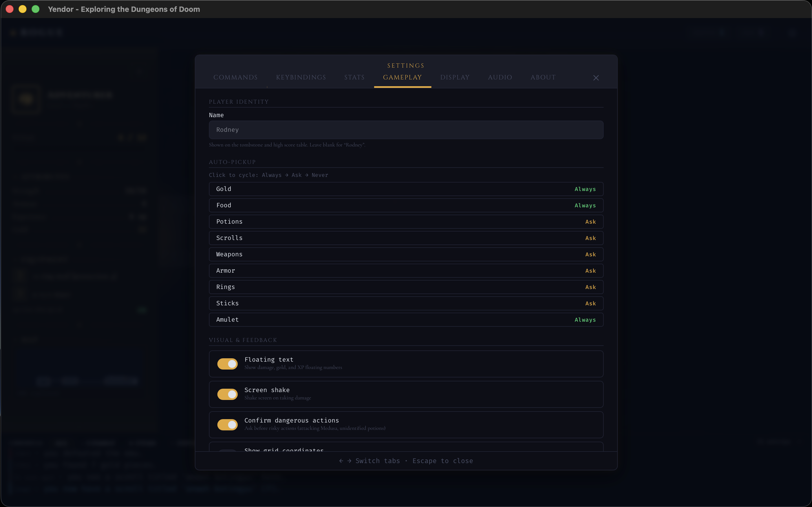Screen dimensions: 812x507
Task: Change Potions pickup from Ask
Action: click(x=406, y=221)
